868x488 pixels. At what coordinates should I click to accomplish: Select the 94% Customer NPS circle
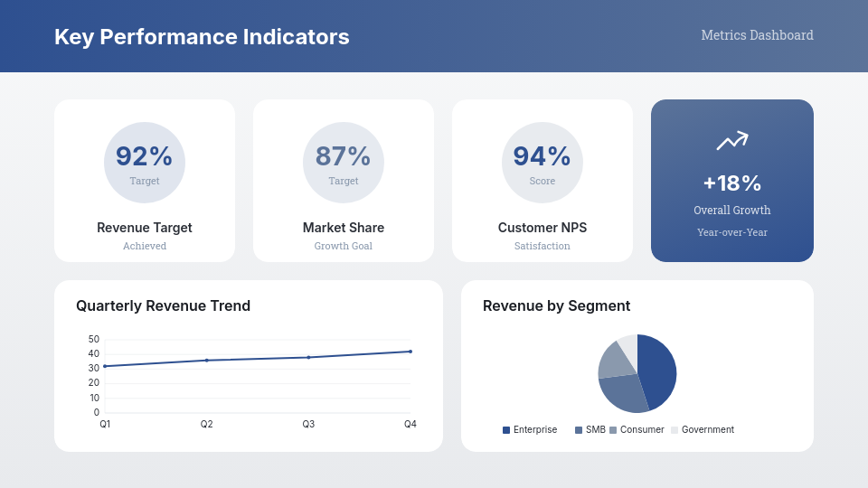pyautogui.click(x=542, y=163)
